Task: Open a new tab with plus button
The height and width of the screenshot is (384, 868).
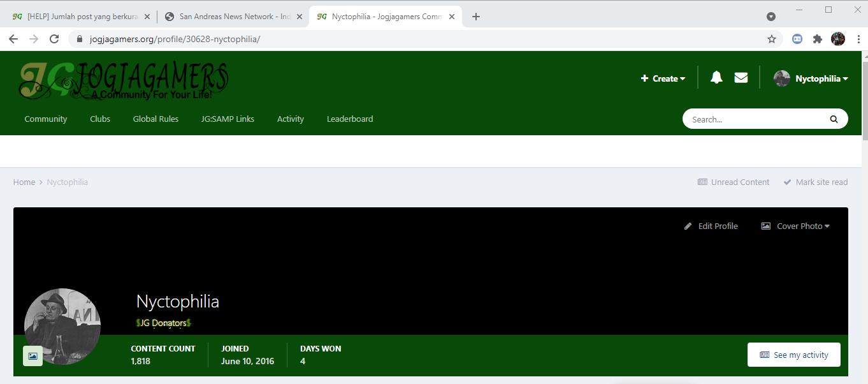Action: pyautogui.click(x=476, y=17)
